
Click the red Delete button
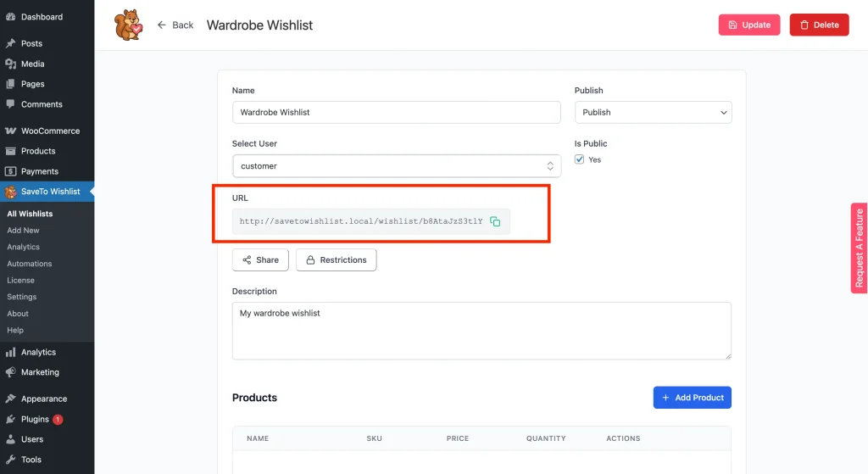819,25
